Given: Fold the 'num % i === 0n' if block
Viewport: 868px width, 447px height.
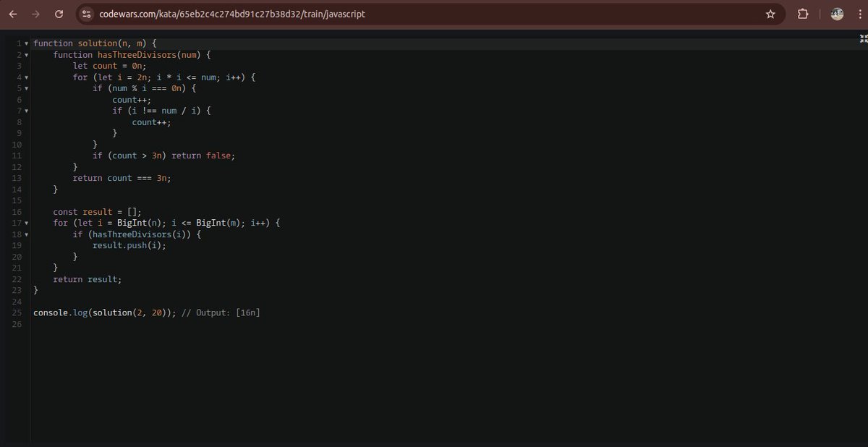Looking at the screenshot, I should tap(27, 88).
